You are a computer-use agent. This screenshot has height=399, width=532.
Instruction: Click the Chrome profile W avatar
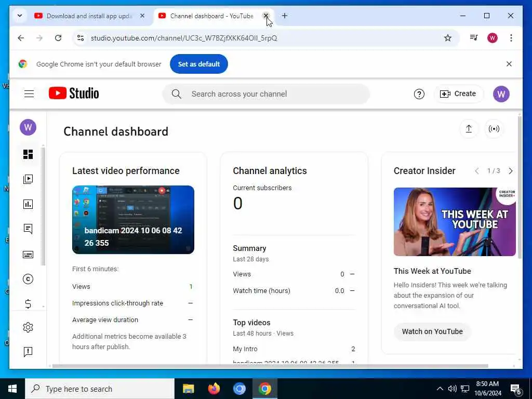pos(493,38)
